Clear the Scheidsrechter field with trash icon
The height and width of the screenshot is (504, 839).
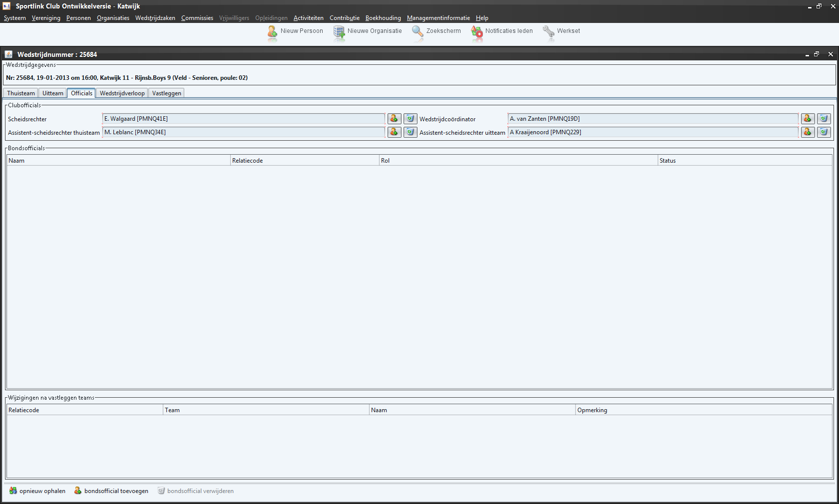pyautogui.click(x=410, y=119)
